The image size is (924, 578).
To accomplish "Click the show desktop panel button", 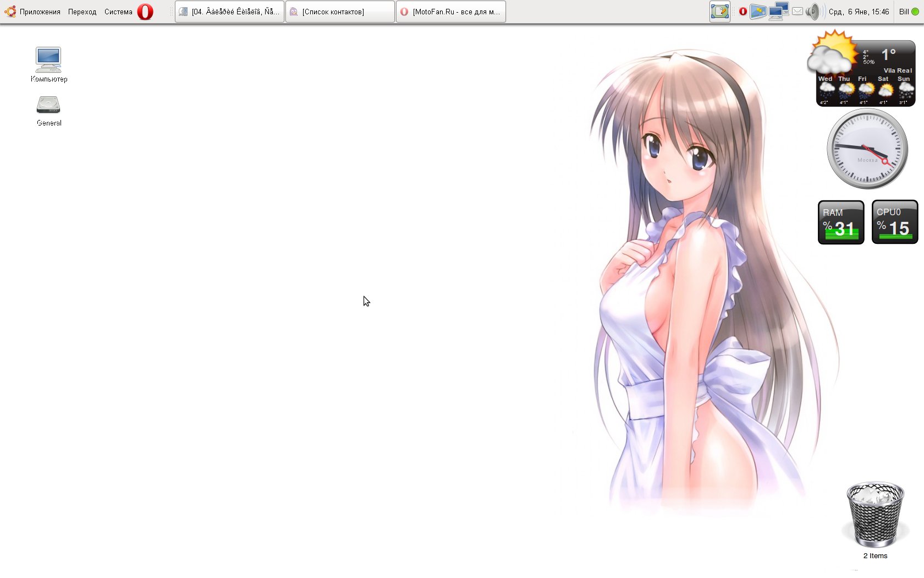I will [719, 12].
